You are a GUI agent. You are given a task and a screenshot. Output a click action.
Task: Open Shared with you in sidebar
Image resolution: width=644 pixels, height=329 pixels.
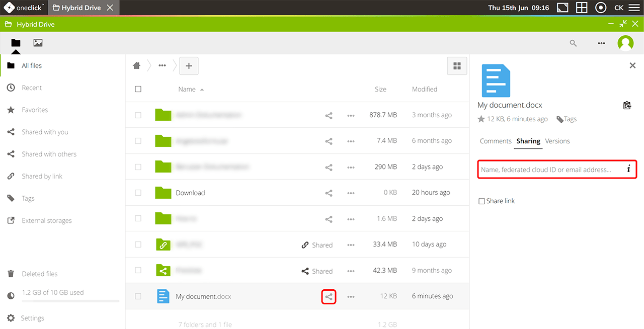tap(45, 132)
